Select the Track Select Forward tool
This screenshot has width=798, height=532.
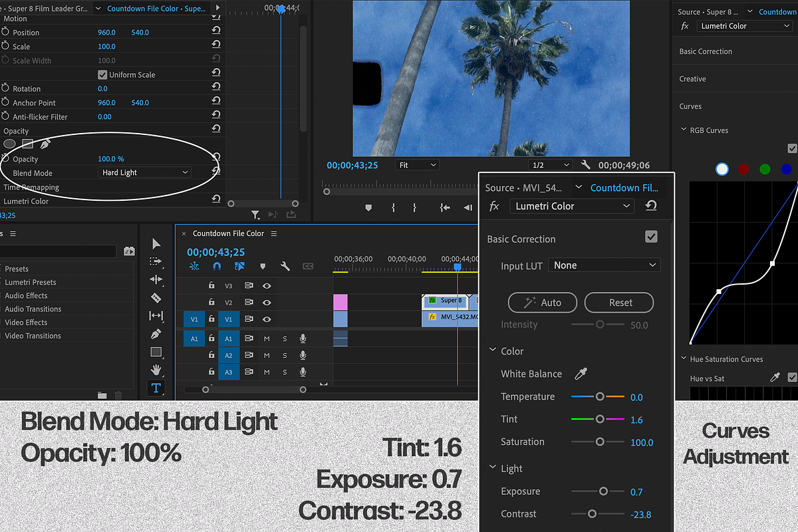coord(156,261)
